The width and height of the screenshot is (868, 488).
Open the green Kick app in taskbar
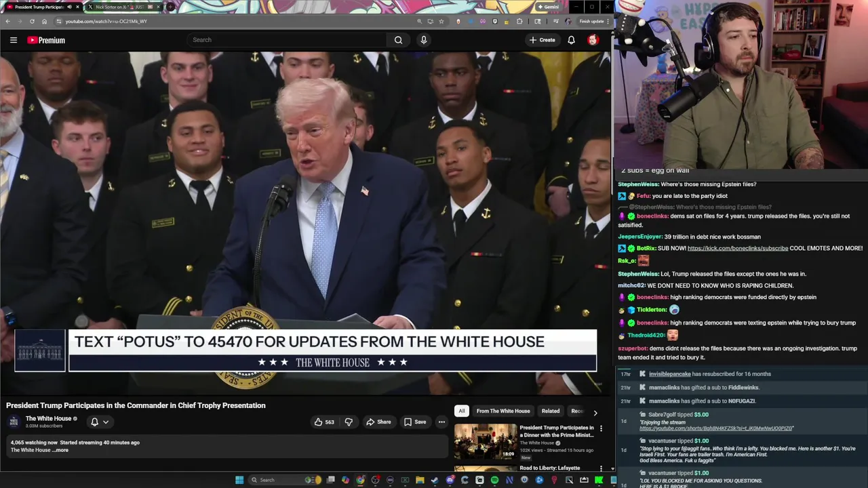(599, 480)
